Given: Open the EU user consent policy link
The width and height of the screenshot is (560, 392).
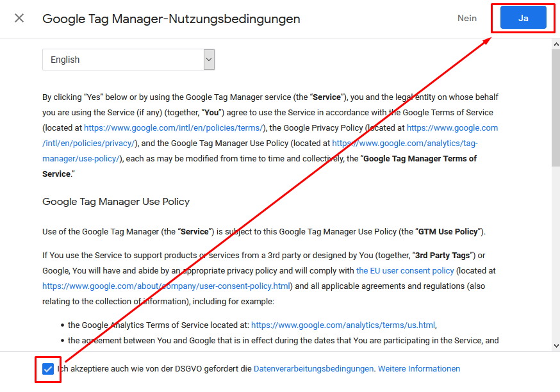Looking at the screenshot, I should (x=405, y=270).
